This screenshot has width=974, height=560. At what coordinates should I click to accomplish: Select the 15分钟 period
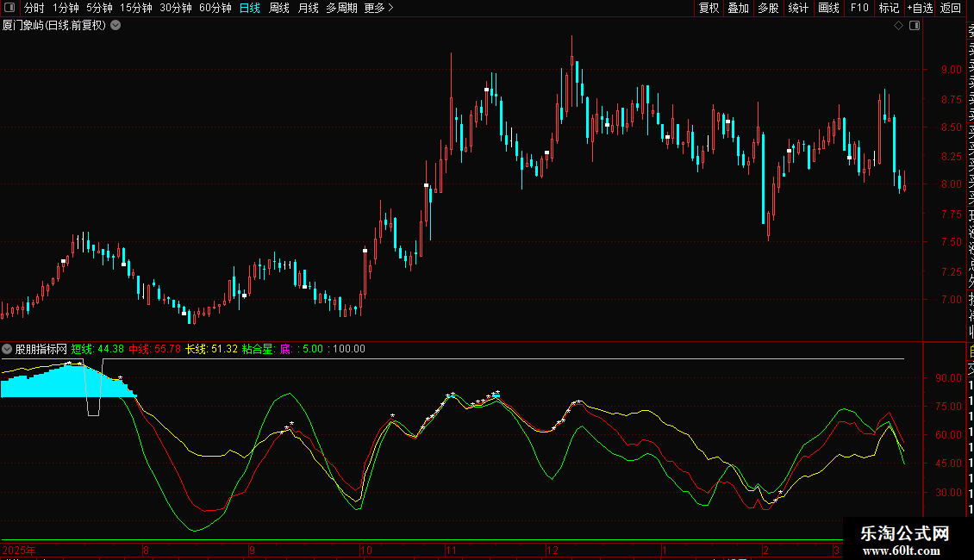point(136,8)
